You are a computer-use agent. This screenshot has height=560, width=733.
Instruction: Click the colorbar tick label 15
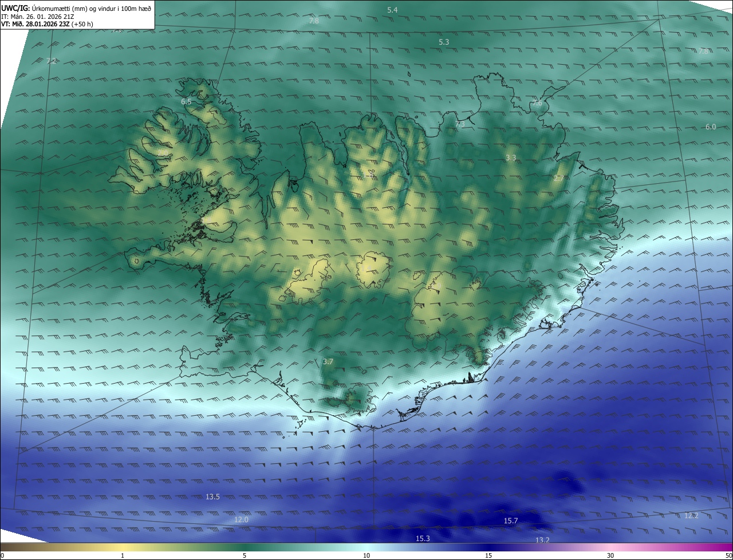(x=488, y=555)
